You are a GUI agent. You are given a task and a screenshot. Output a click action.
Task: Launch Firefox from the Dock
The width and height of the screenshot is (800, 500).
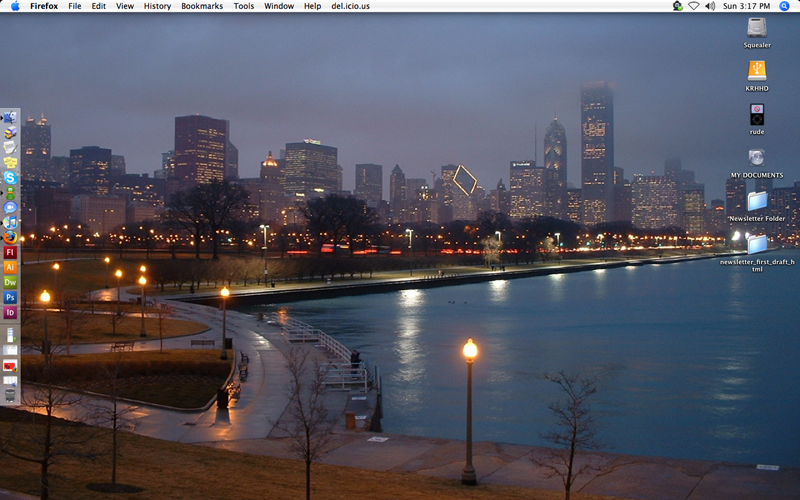tap(10, 237)
